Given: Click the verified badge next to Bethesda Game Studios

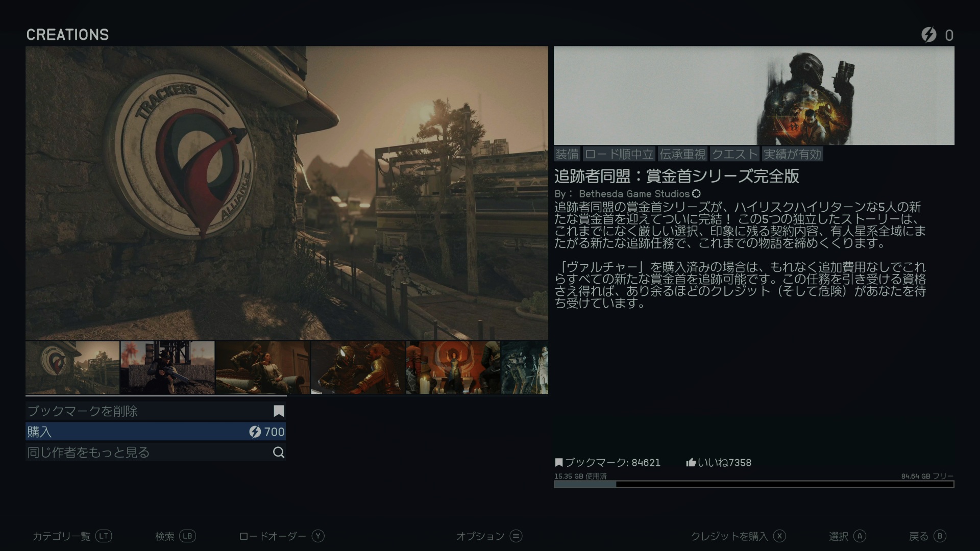Looking at the screenshot, I should pos(696,194).
